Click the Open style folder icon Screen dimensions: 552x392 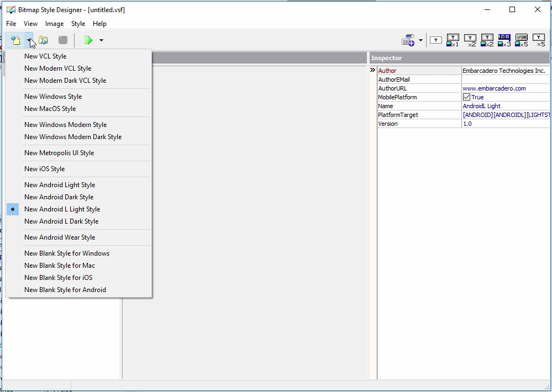click(43, 40)
